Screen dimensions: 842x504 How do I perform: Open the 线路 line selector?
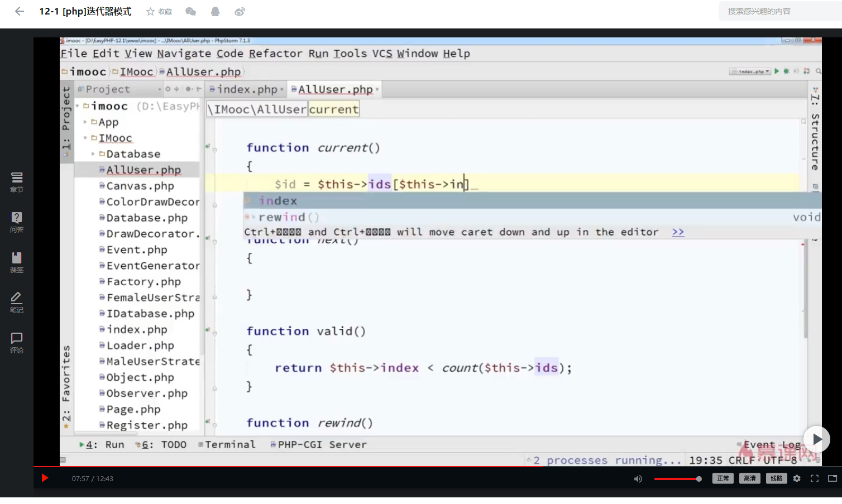click(x=776, y=478)
